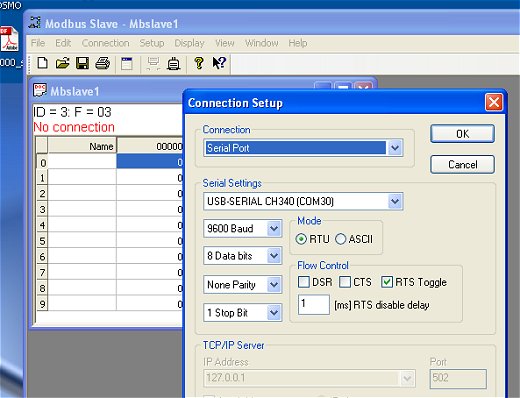This screenshot has width=520, height=398.
Task: Open the Connection menu
Action: (105, 43)
